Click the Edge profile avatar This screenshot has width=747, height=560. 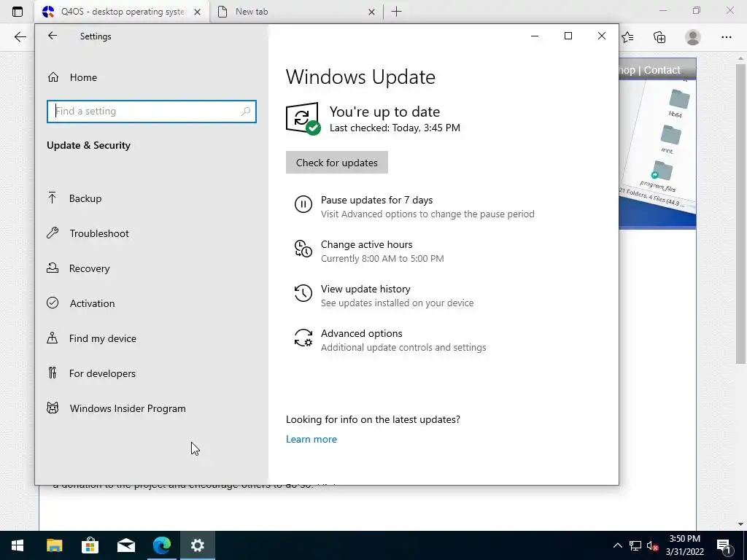pos(693,37)
